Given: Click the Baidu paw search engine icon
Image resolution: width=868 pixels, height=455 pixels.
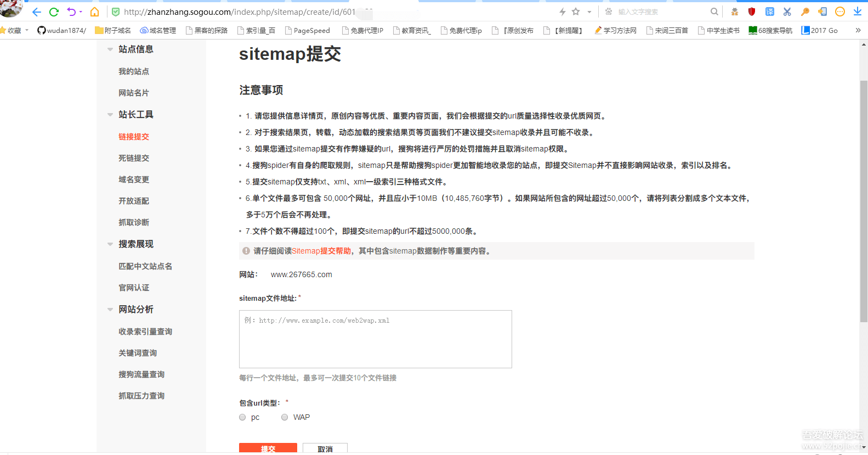Looking at the screenshot, I should pos(609,12).
